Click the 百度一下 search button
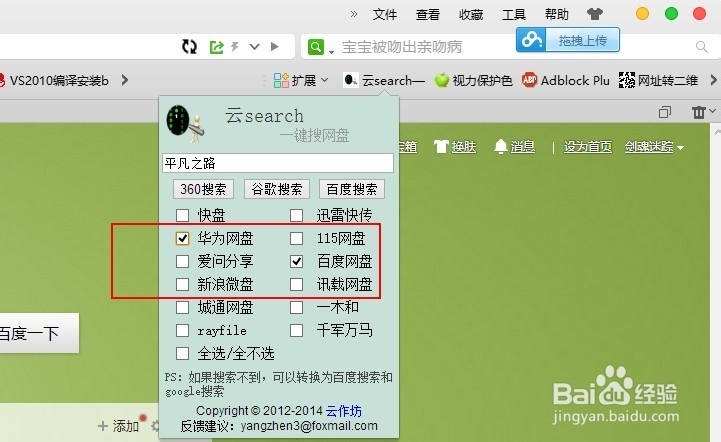This screenshot has height=442, width=721. pyautogui.click(x=39, y=333)
